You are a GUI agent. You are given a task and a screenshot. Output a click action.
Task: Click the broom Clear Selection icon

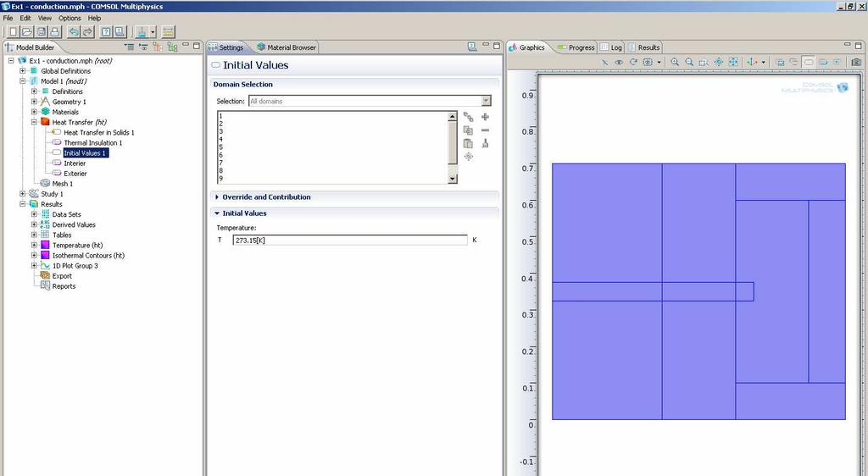[486, 144]
